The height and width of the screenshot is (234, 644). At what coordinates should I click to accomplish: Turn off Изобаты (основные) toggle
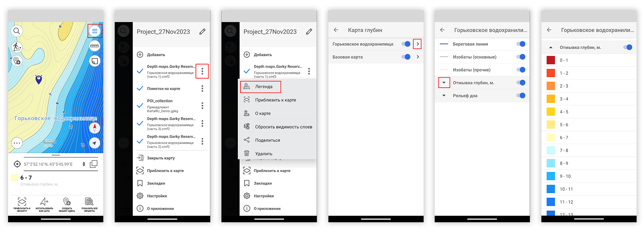coord(521,57)
